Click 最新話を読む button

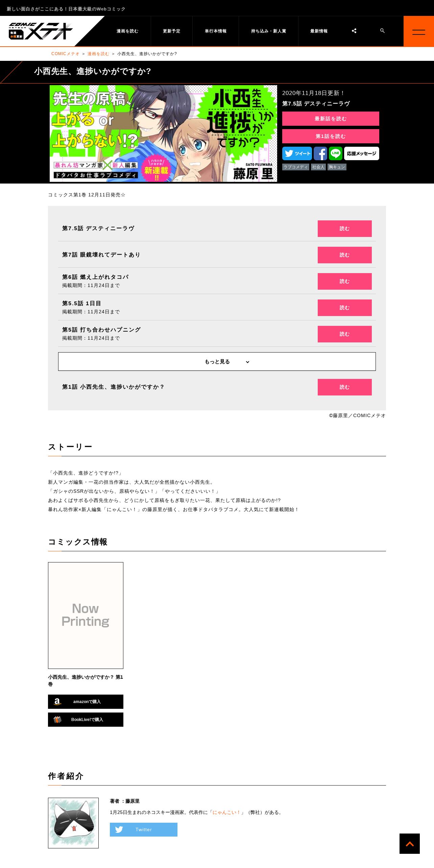point(331,119)
